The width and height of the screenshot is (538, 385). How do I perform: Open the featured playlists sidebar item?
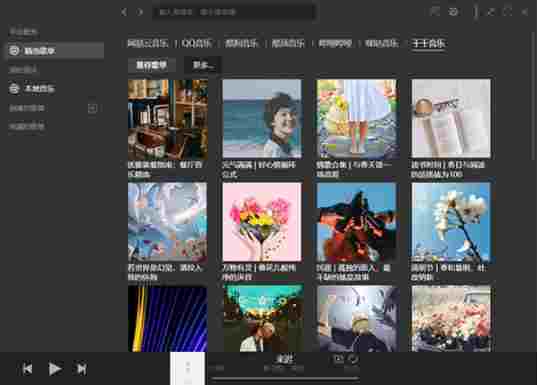[56, 51]
